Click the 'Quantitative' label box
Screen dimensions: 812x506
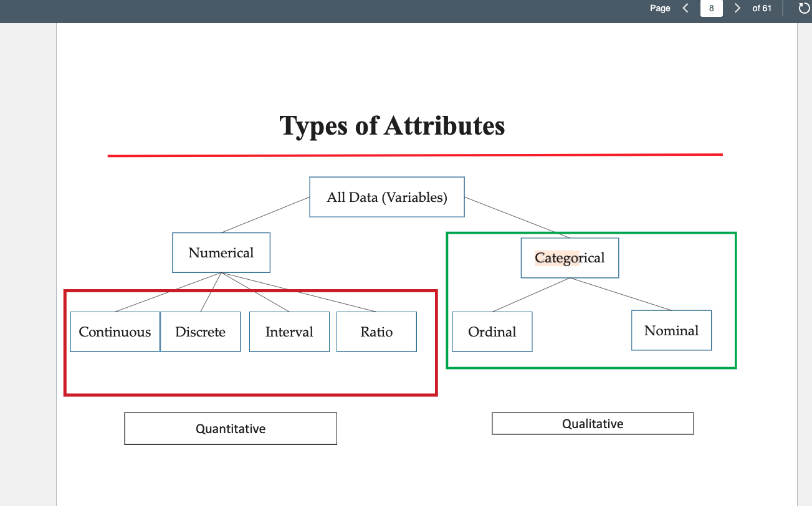(x=231, y=428)
